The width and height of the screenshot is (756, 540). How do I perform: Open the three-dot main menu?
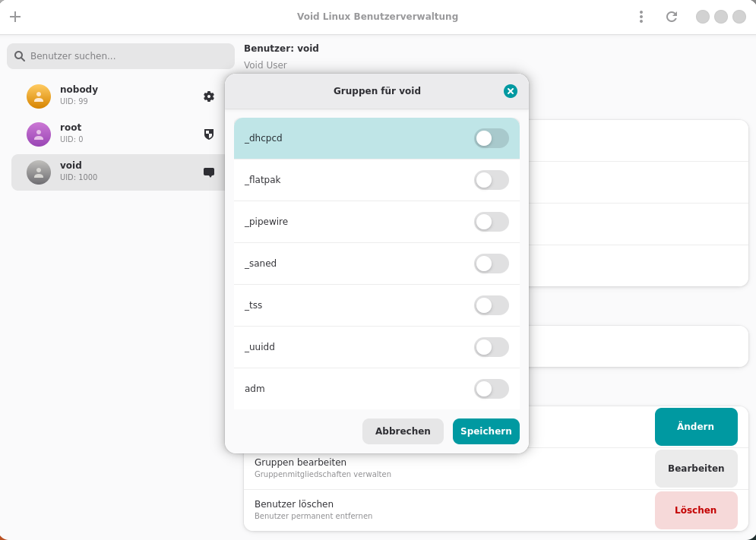pyautogui.click(x=641, y=17)
